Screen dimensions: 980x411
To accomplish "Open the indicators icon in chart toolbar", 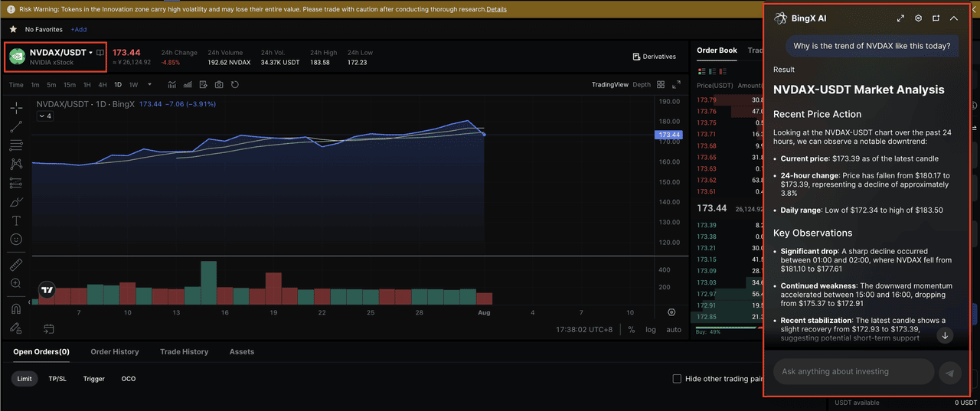I will coord(188,84).
